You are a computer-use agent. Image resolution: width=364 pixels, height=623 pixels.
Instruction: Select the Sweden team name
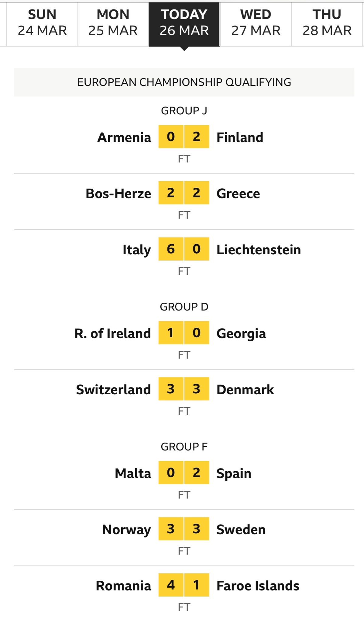(241, 530)
